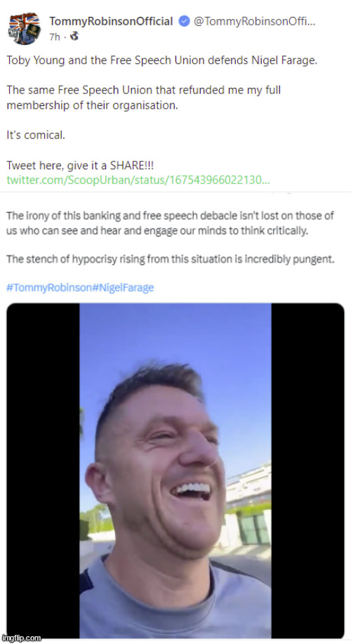Click the 'refunded me my full membership' paragraph

[x=144, y=98]
